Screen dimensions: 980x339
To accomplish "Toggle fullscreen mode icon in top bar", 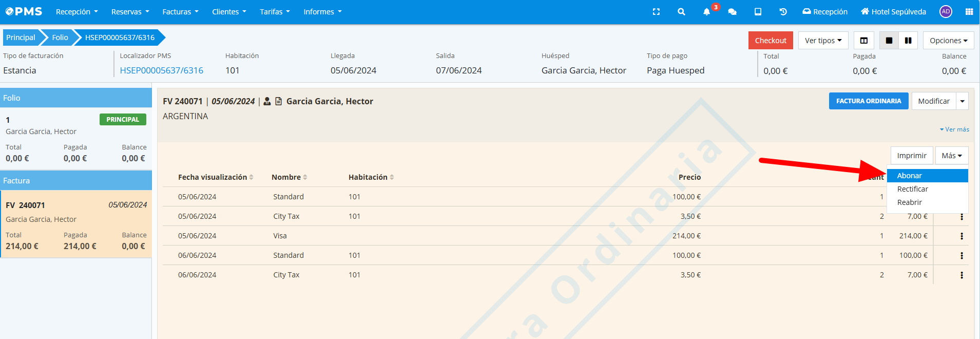I will [x=656, y=12].
